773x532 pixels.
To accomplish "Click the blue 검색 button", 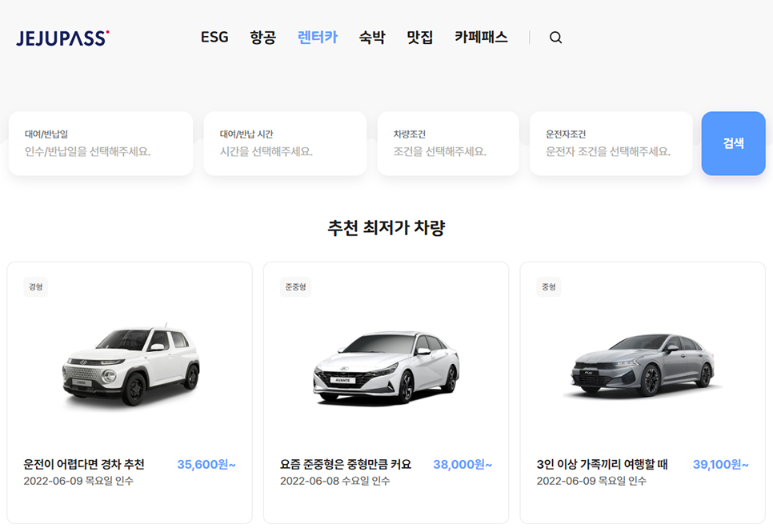I will [x=733, y=143].
